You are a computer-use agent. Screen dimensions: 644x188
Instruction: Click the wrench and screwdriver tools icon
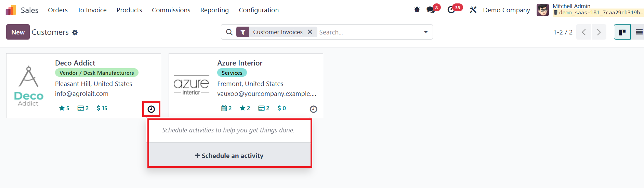473,10
